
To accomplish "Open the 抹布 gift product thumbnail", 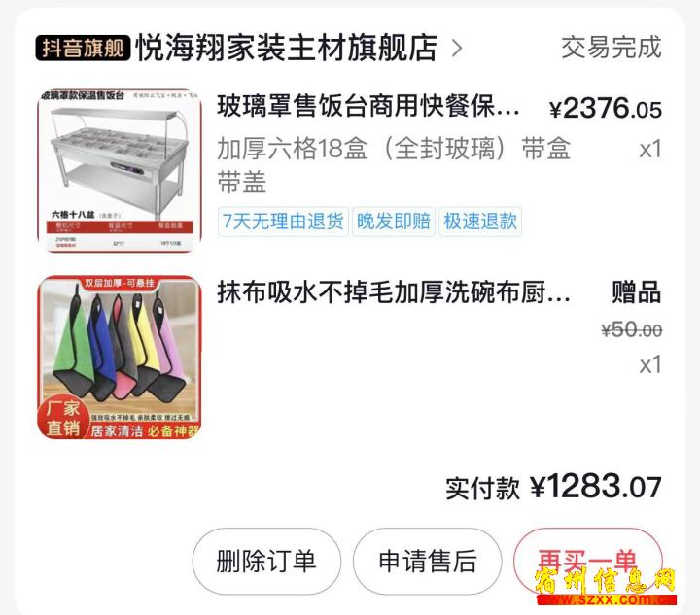I will tap(120, 358).
